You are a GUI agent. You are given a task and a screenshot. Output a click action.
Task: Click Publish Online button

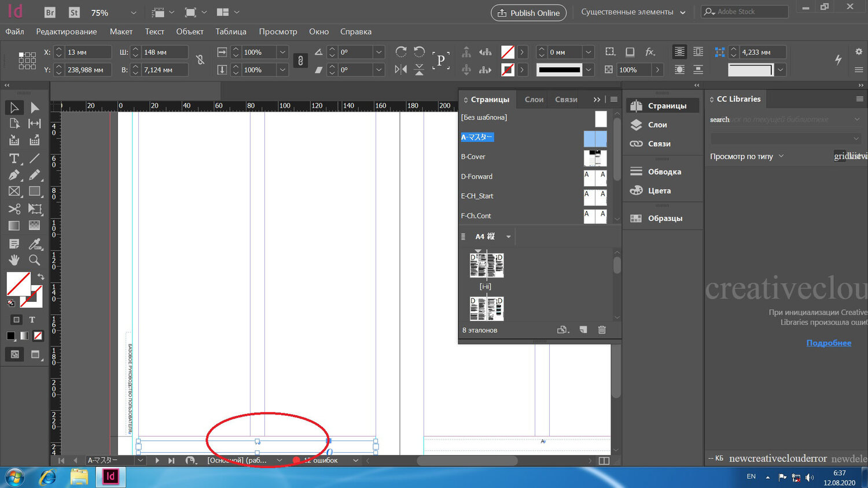(528, 13)
